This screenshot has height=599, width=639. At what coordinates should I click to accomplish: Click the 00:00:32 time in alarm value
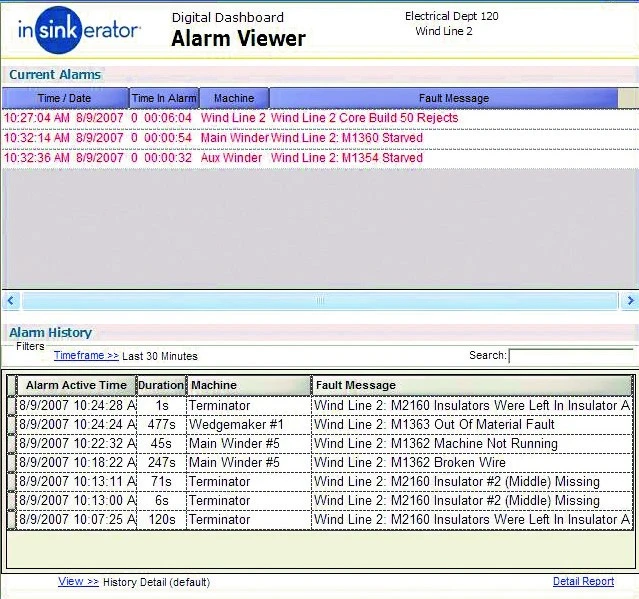[x=167, y=158]
